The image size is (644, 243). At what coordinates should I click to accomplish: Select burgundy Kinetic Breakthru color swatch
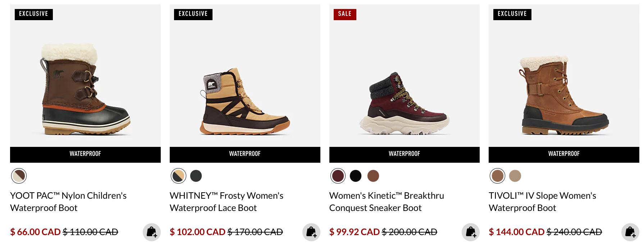click(x=338, y=176)
